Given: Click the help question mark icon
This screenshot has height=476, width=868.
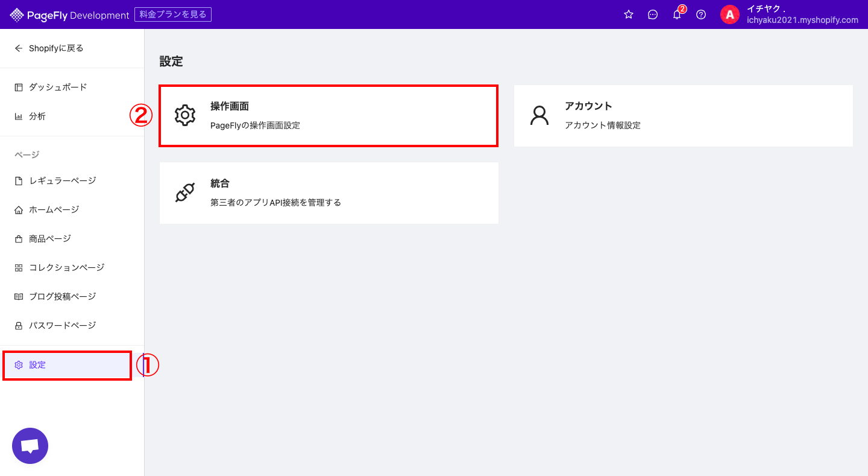Looking at the screenshot, I should (701, 14).
